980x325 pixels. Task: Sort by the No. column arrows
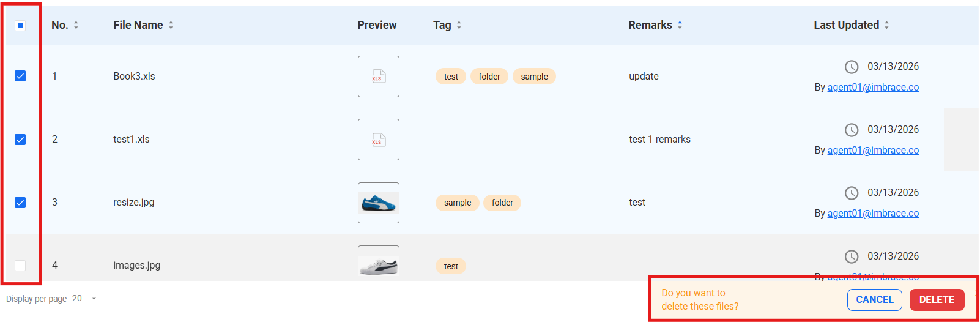[x=76, y=25]
